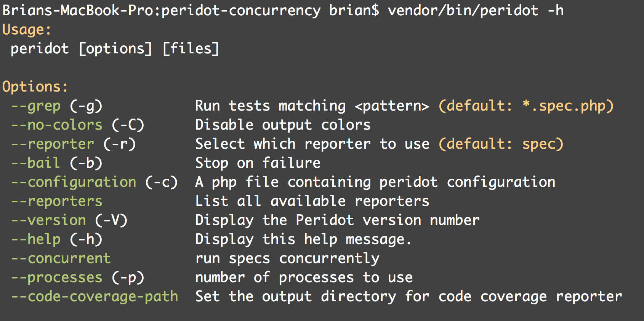Click the --bail option text
644x321 pixels.
[36, 163]
